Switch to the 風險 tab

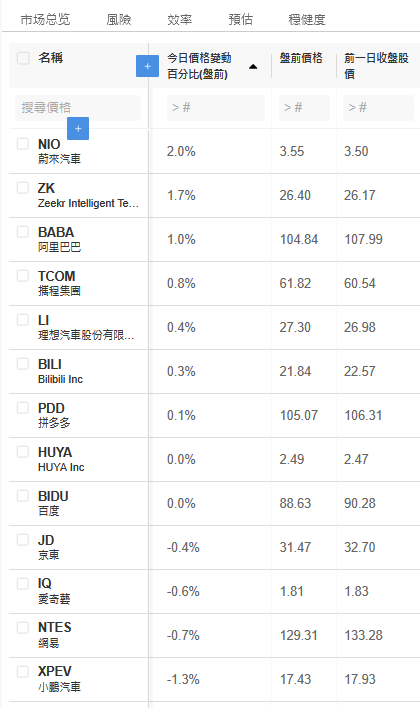tap(119, 19)
